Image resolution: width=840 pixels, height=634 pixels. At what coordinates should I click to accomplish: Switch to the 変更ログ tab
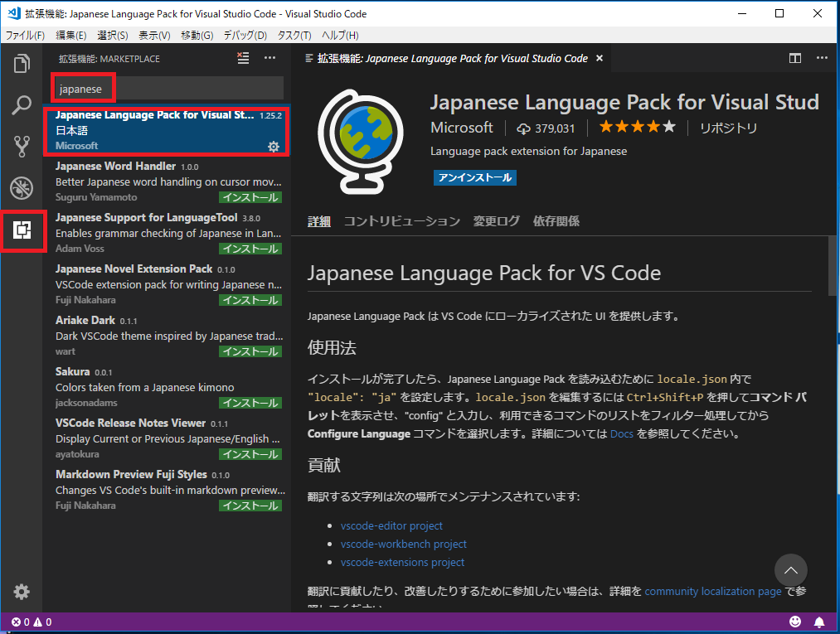(496, 221)
